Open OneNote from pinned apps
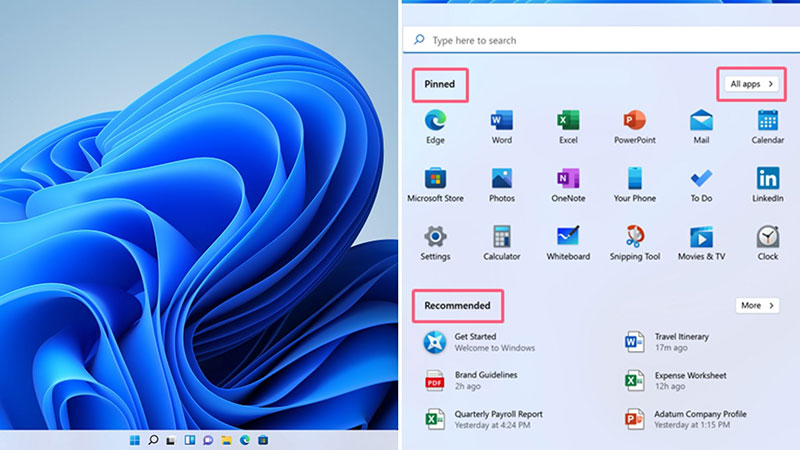This screenshot has width=800, height=450. [568, 185]
